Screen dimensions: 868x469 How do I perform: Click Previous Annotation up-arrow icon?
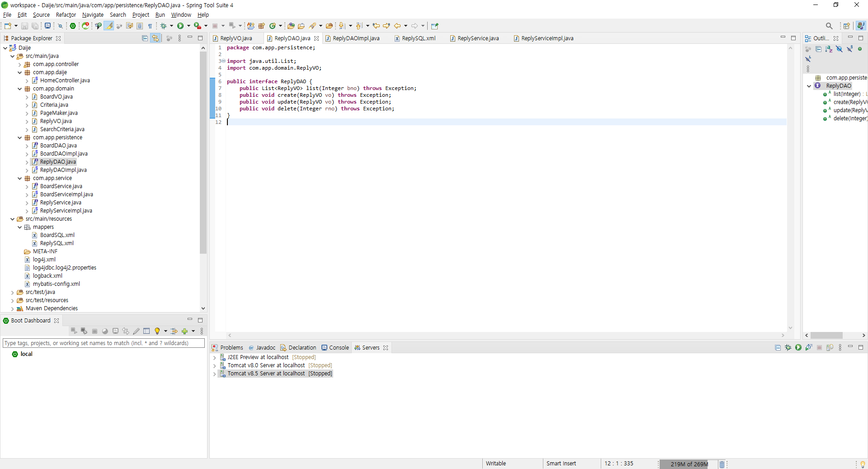tap(359, 26)
